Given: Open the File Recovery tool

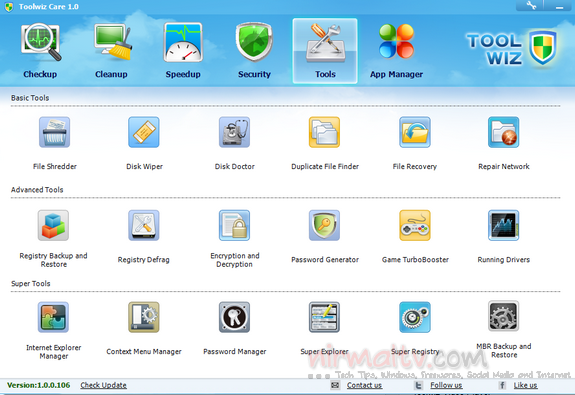Looking at the screenshot, I should 415,132.
